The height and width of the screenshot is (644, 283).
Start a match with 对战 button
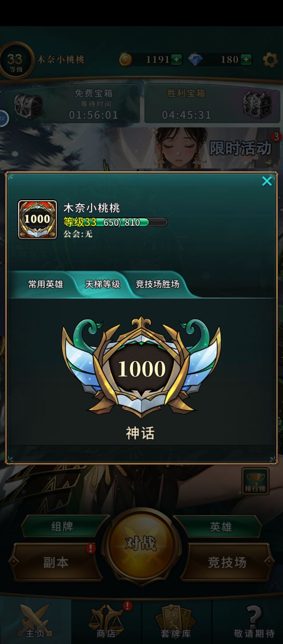[141, 543]
